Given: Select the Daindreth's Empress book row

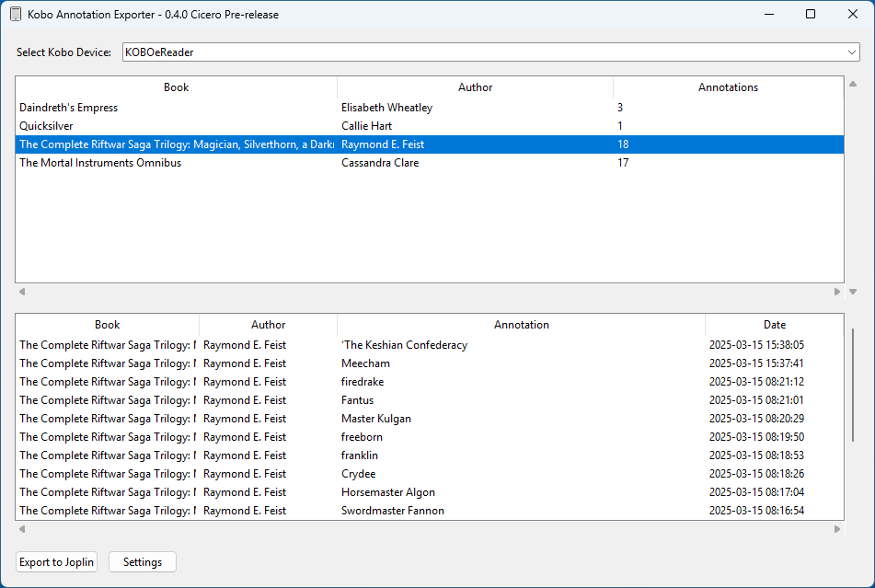Looking at the screenshot, I should tap(69, 108).
